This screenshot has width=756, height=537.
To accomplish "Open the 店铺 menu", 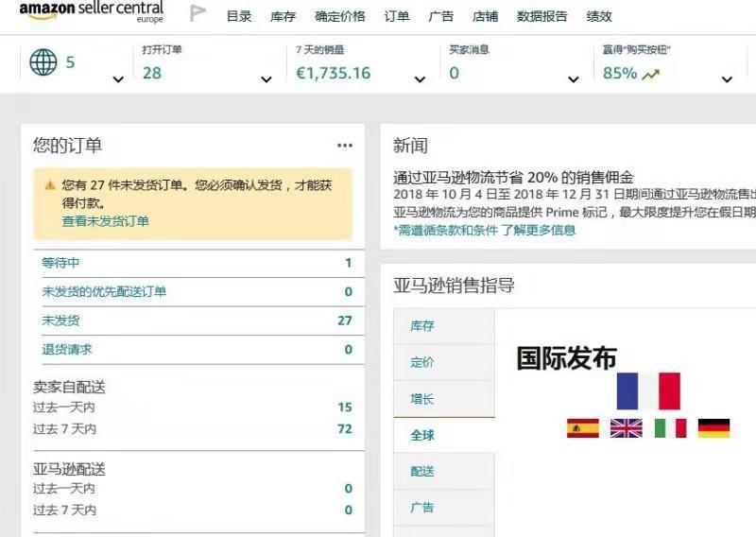I will tap(485, 16).
